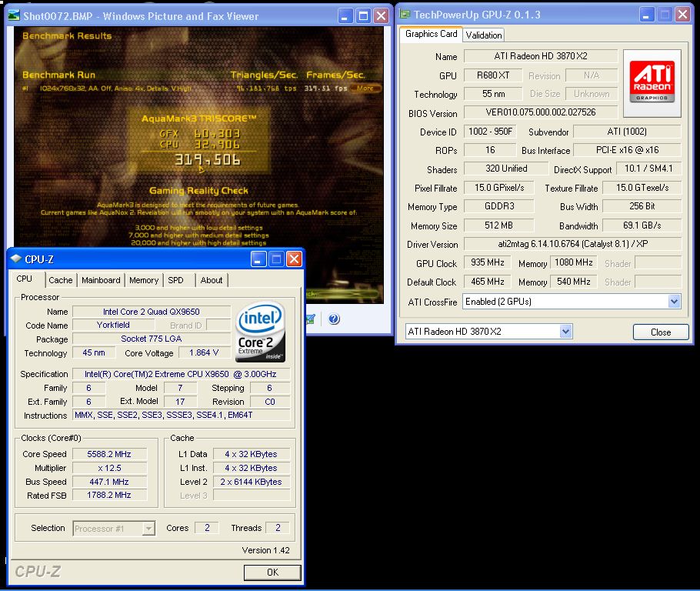Minimize the CPU-Z window
The height and width of the screenshot is (591, 700).
(x=258, y=259)
